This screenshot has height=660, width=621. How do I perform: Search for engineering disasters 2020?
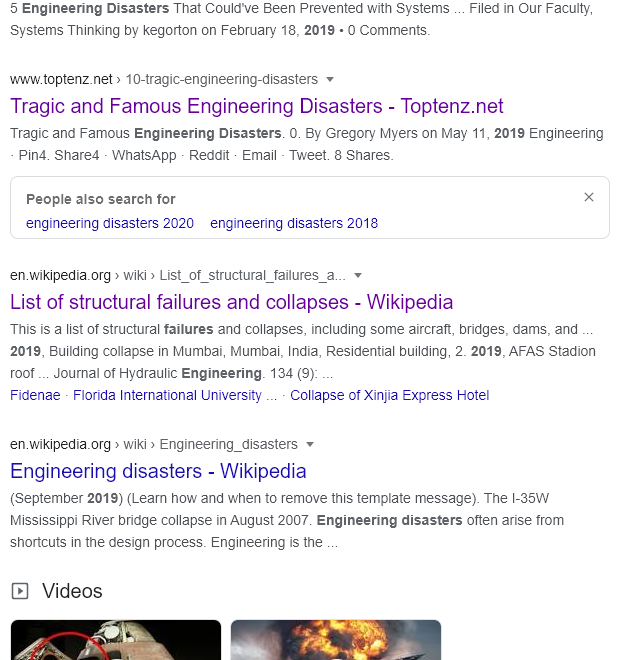[110, 223]
